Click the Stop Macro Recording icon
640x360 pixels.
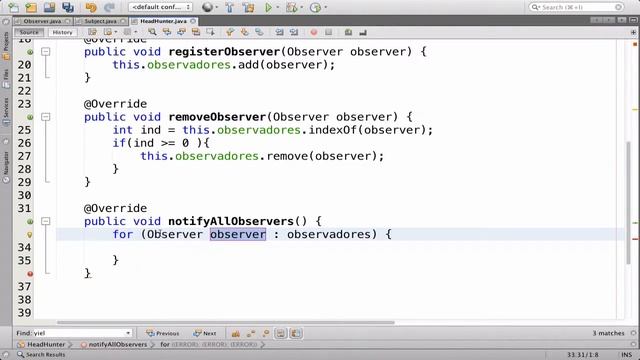pyautogui.click(x=329, y=32)
